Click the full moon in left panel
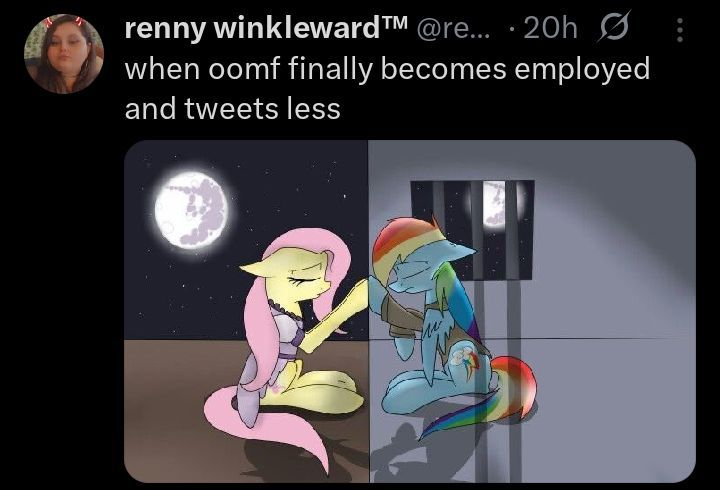The image size is (720, 490). tap(191, 210)
